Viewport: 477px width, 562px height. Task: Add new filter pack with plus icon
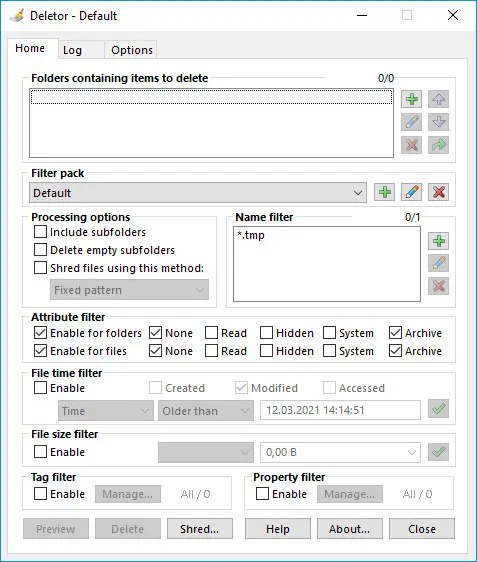[385, 192]
